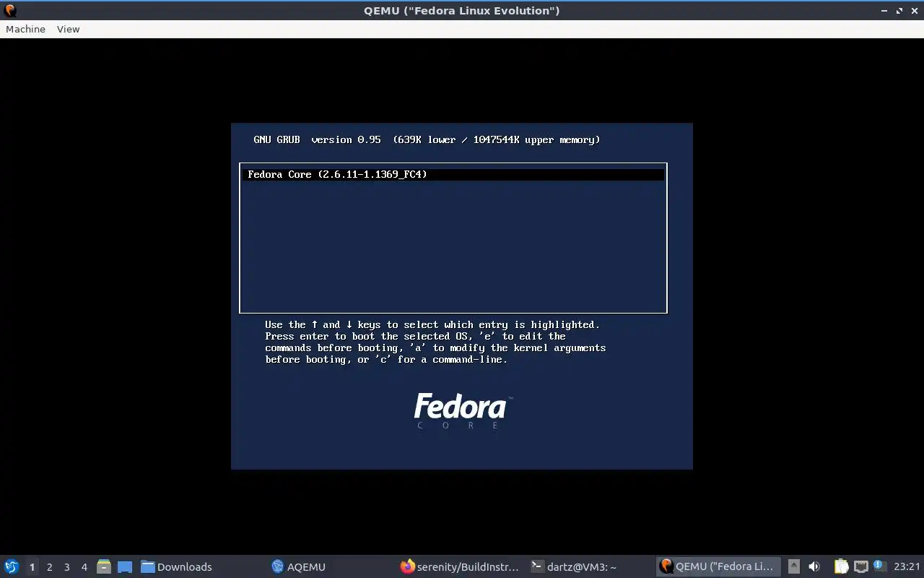
Task: Select the Fedora Core 2.6.11 boot entry
Action: tap(453, 174)
